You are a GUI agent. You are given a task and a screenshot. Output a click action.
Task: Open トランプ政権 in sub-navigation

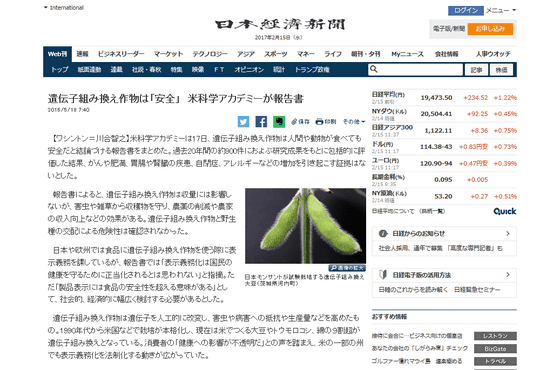point(312,70)
